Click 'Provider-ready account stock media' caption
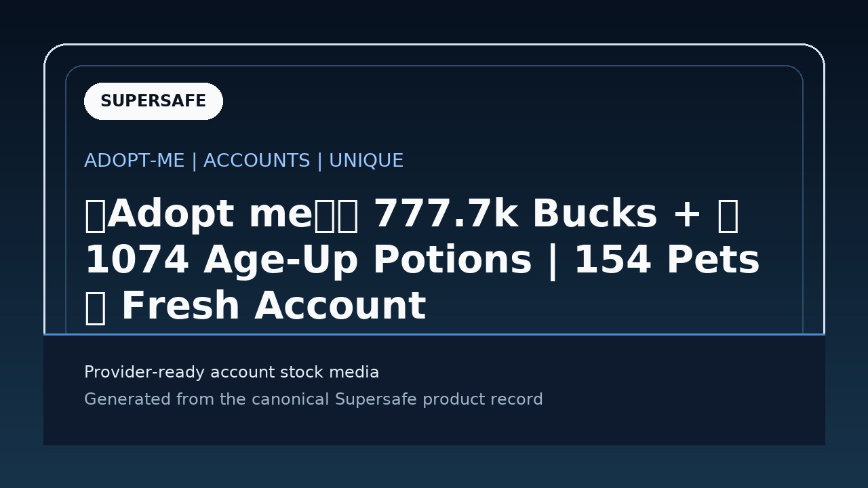The image size is (868, 488). tap(232, 373)
